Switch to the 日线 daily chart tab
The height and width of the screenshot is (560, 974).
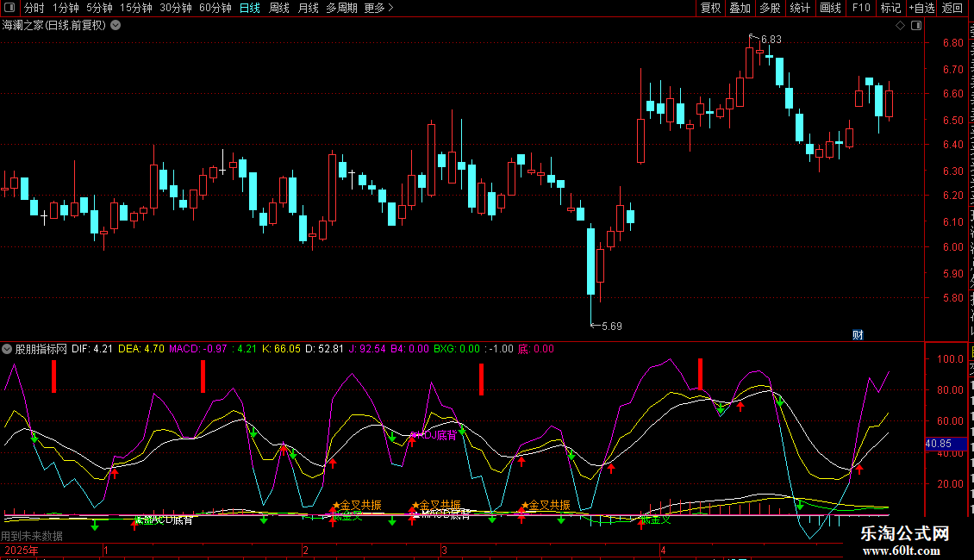click(x=250, y=8)
